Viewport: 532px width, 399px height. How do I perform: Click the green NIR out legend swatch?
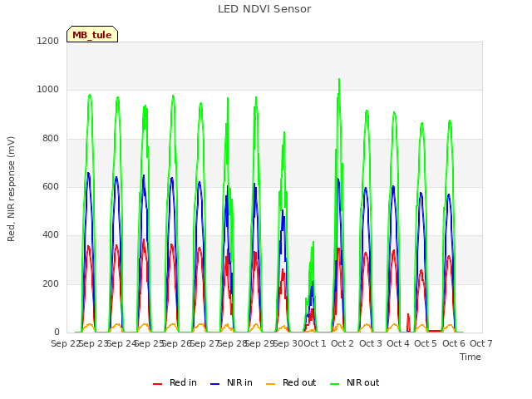334,384
